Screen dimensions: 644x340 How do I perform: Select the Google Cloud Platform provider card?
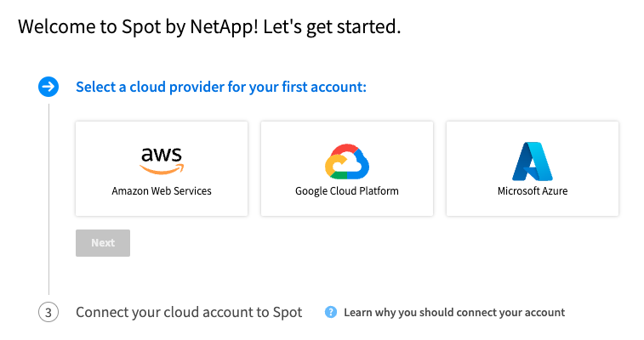(347, 168)
